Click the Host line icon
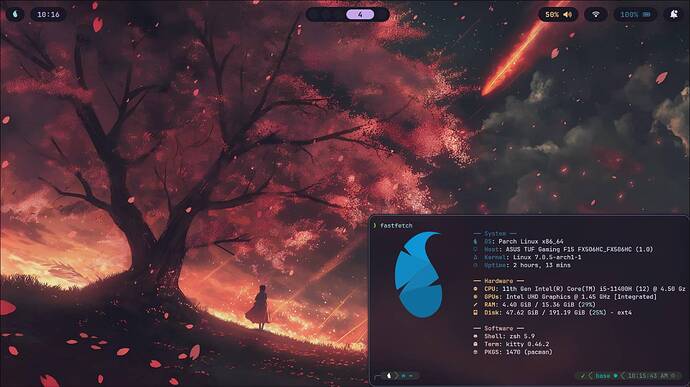Viewport: 690px width, 387px height. pyautogui.click(x=475, y=249)
